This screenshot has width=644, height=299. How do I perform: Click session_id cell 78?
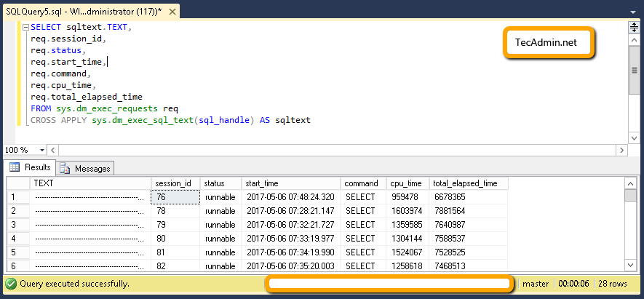[x=175, y=211]
